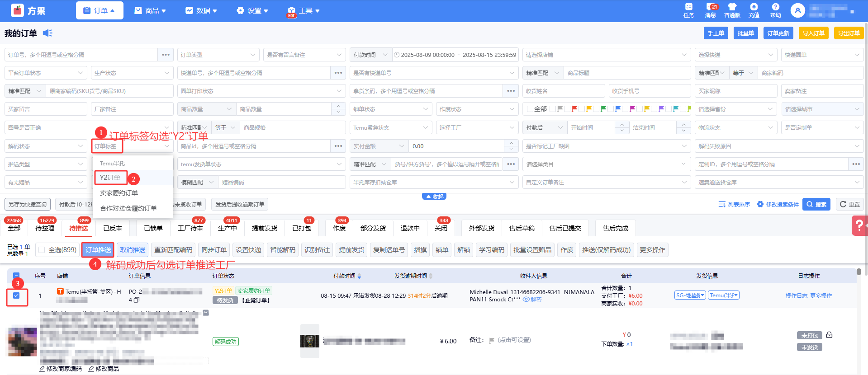Screen dimensions: 868x375
Task: Click the blue 搜索 search button
Action: (816, 204)
